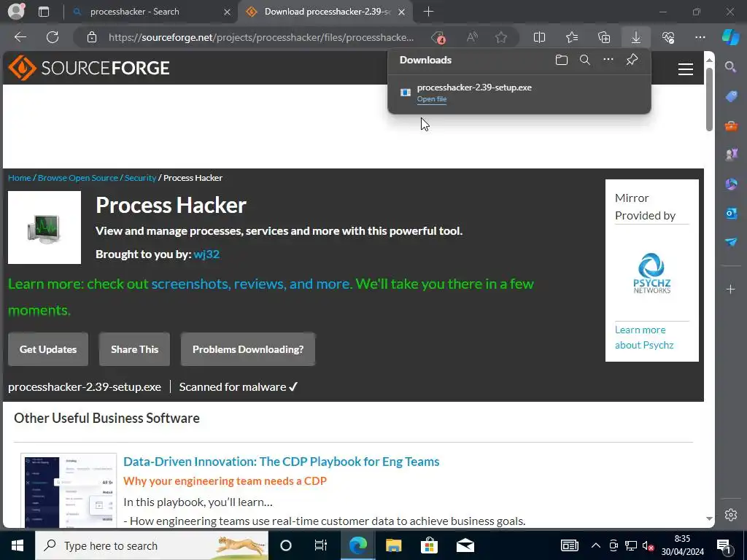This screenshot has width=747, height=560.
Task: Open the Windows Start menu
Action: (18, 545)
